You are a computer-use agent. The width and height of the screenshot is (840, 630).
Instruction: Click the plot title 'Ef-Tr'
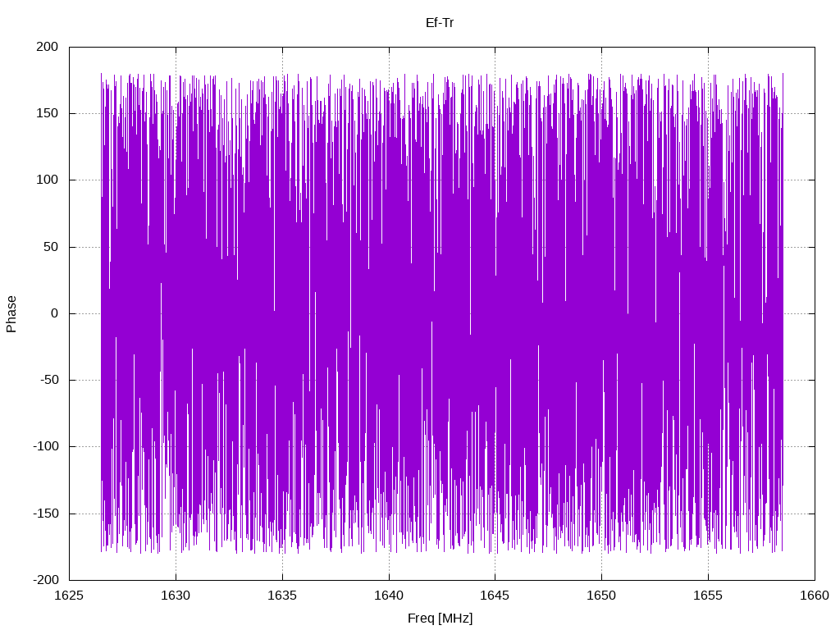pos(440,23)
